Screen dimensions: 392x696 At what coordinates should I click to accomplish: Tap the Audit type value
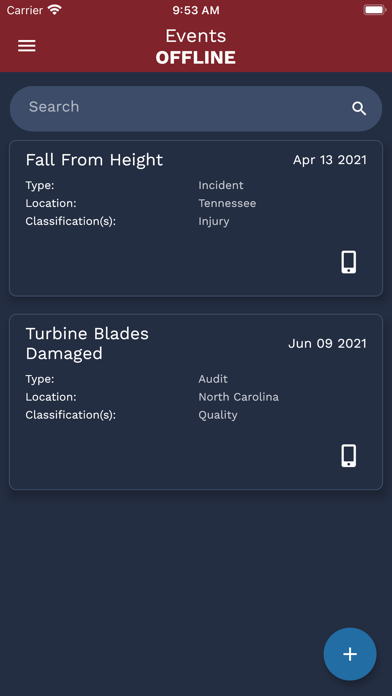click(213, 379)
